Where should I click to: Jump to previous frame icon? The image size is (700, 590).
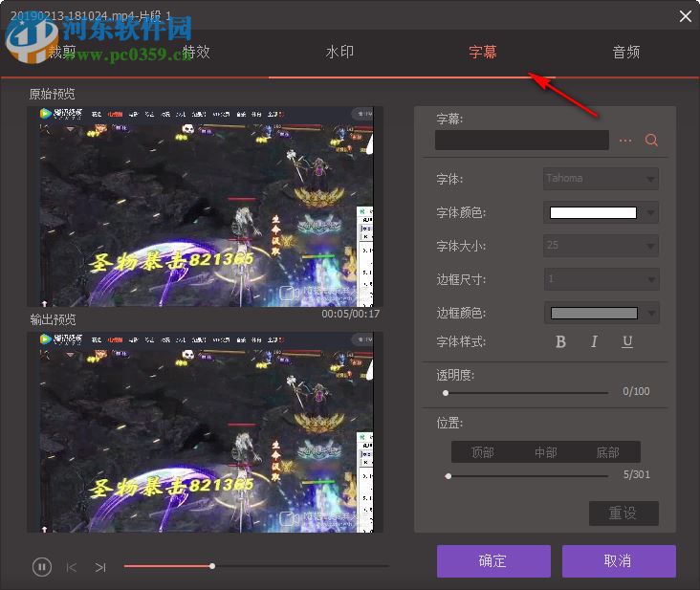click(x=71, y=567)
